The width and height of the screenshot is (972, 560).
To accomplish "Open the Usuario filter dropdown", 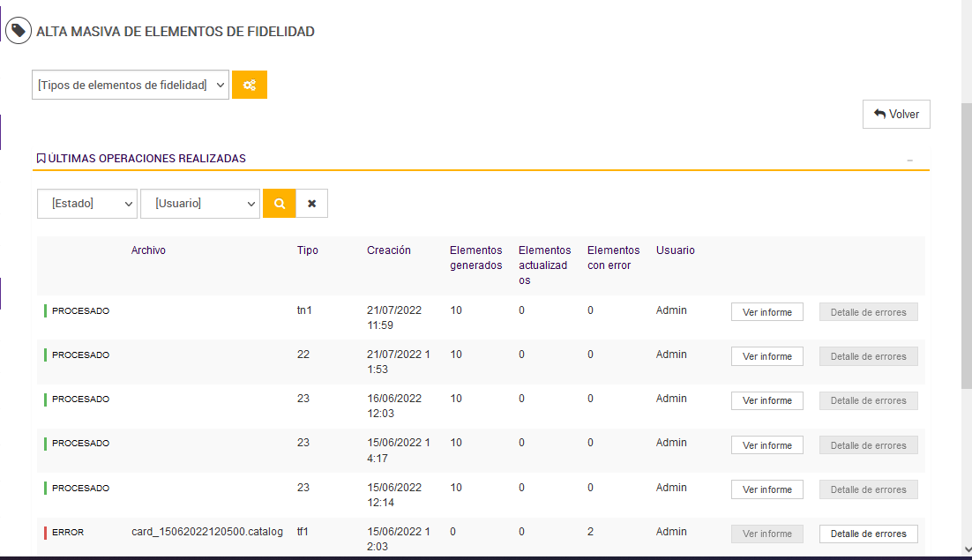I will pyautogui.click(x=200, y=203).
